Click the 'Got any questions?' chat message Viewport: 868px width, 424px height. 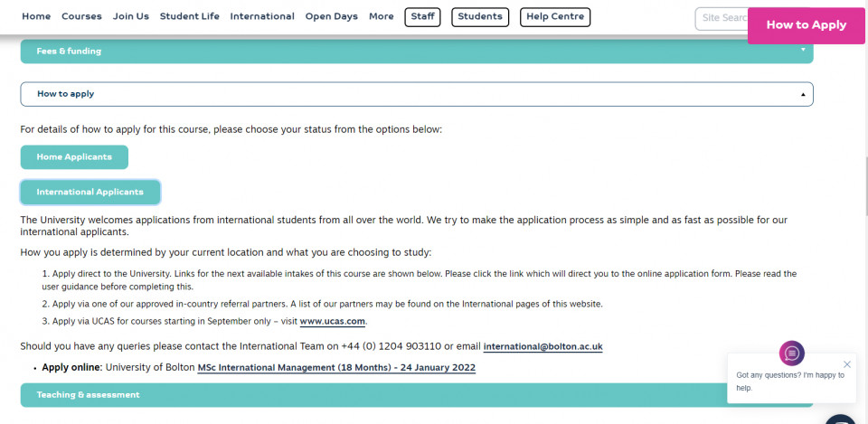[790, 382]
